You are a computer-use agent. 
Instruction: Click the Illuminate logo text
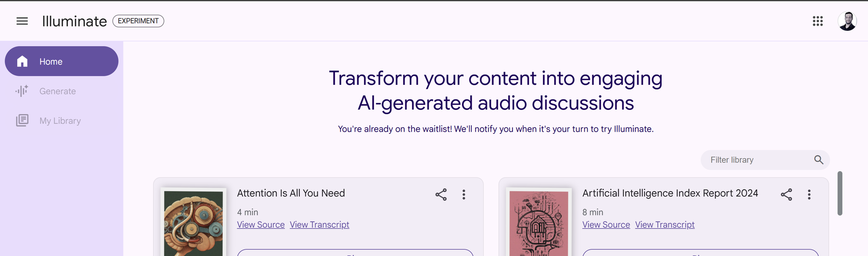point(74,21)
